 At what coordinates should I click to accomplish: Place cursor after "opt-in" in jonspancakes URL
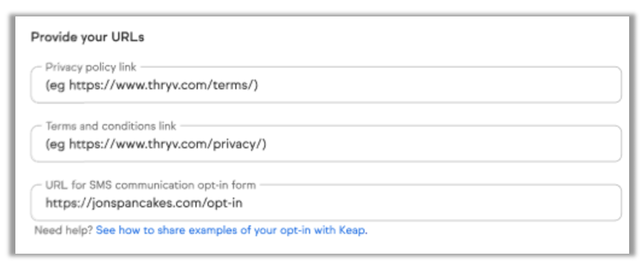243,203
